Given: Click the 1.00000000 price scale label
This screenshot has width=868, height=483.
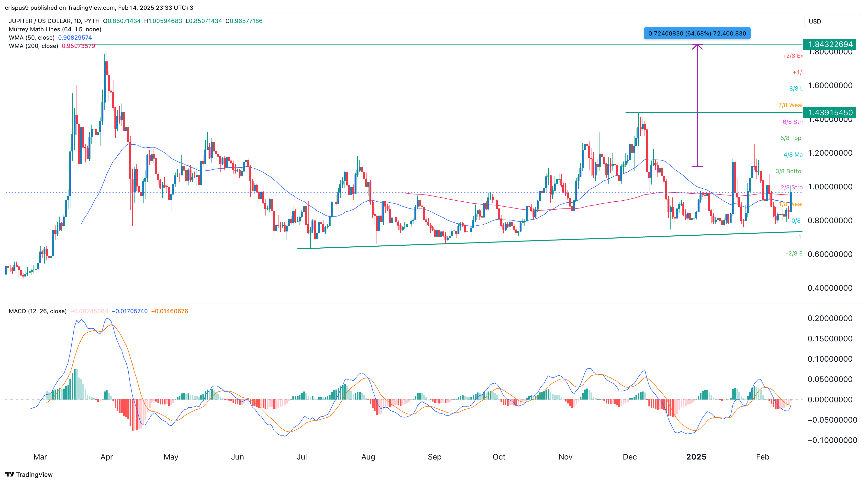Looking at the screenshot, I should [830, 186].
